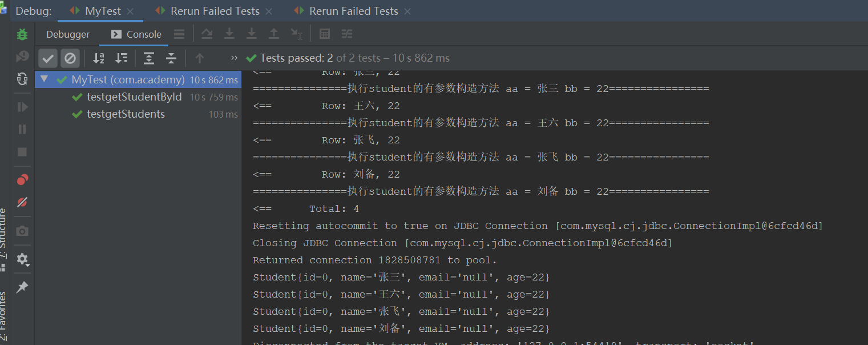Show more test toolbar actions chevron
Screen dimensions: 868x345
(x=234, y=58)
